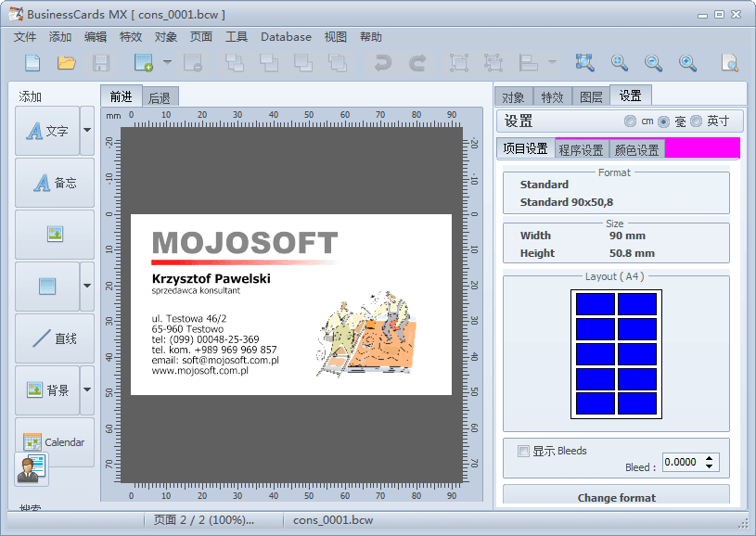756x536 pixels.
Task: Add a 备忘 memo object
Action: tap(55, 183)
